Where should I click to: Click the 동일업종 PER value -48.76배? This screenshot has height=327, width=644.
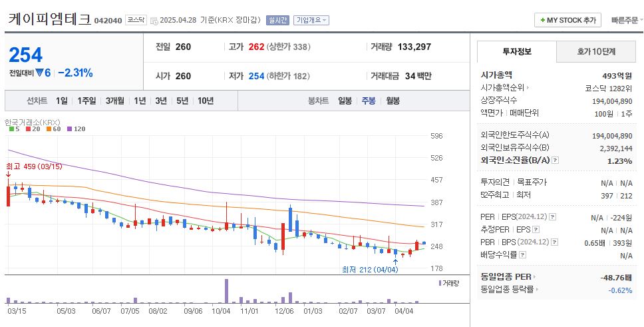(x=616, y=278)
